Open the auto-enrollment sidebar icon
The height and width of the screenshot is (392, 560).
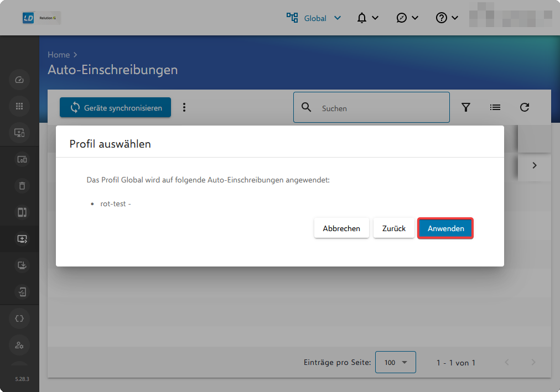pos(22,239)
